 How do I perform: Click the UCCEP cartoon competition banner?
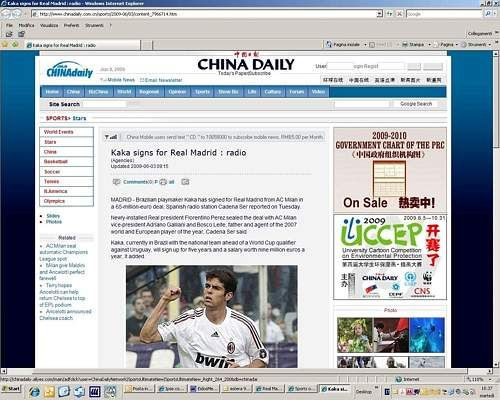coord(390,257)
